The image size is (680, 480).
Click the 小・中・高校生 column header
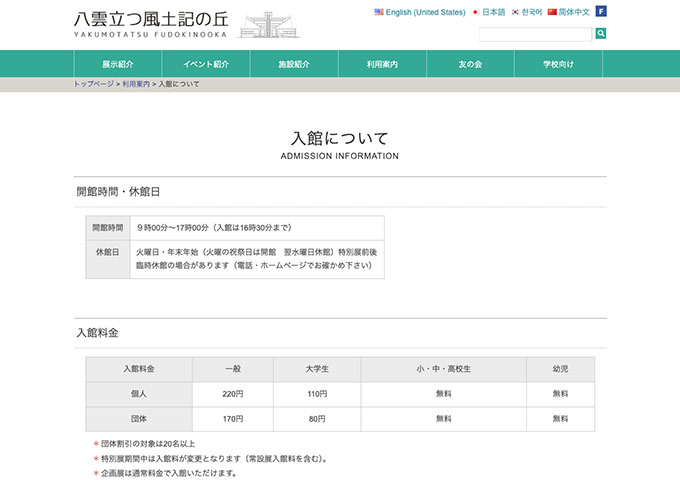(x=444, y=369)
